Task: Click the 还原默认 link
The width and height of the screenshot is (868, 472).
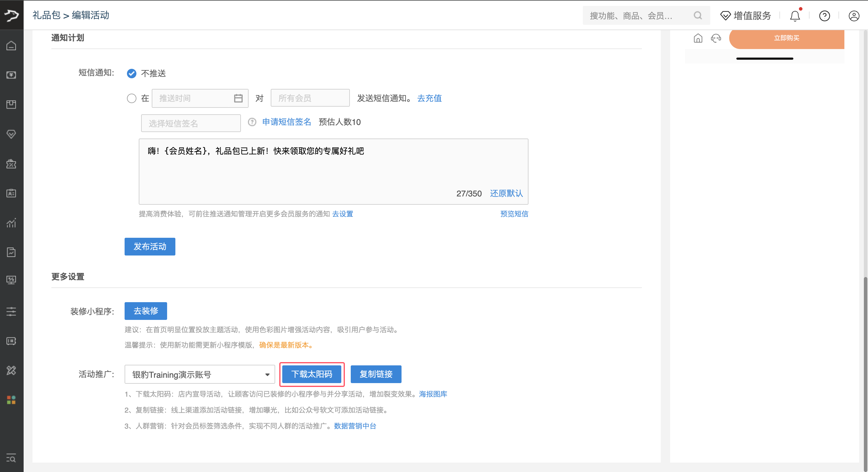Action: point(506,193)
